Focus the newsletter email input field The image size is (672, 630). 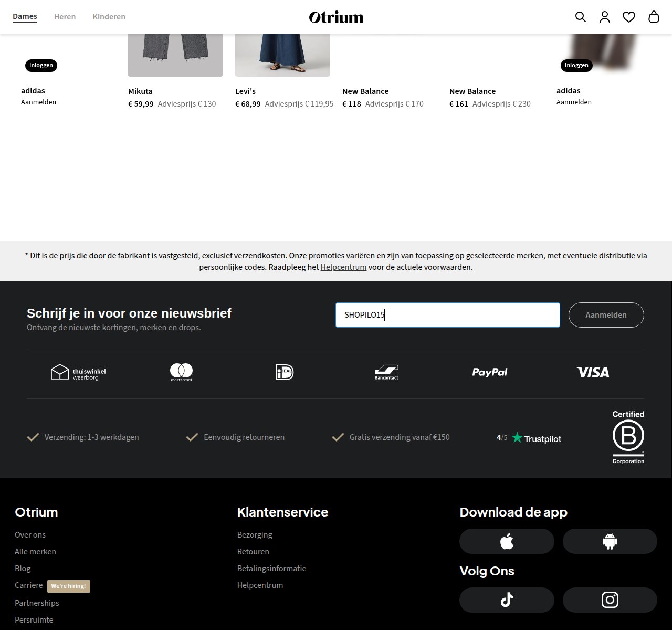(448, 315)
